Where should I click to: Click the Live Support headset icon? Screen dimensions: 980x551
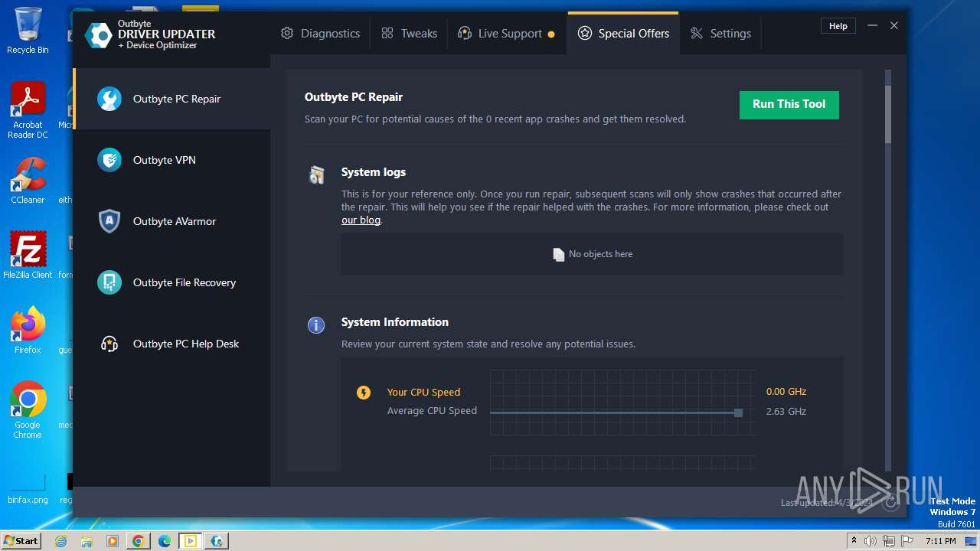[464, 34]
